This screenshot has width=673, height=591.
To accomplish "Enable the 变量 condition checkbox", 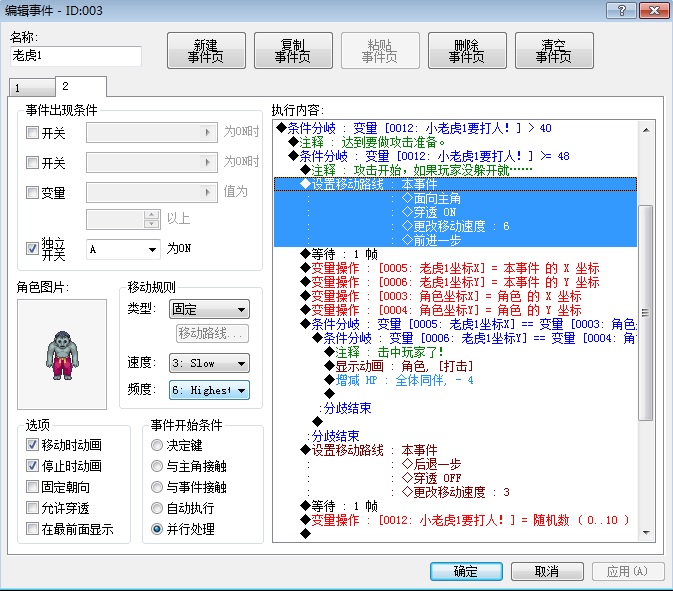I will [x=33, y=192].
